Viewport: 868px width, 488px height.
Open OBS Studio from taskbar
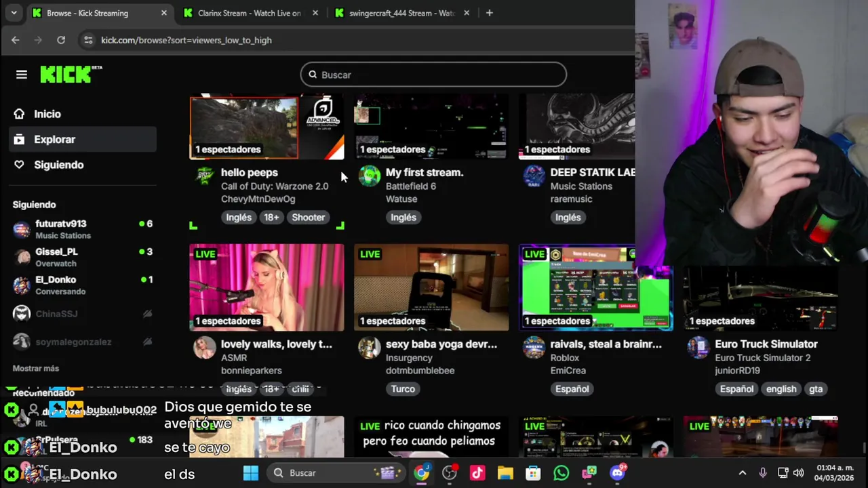point(450,472)
